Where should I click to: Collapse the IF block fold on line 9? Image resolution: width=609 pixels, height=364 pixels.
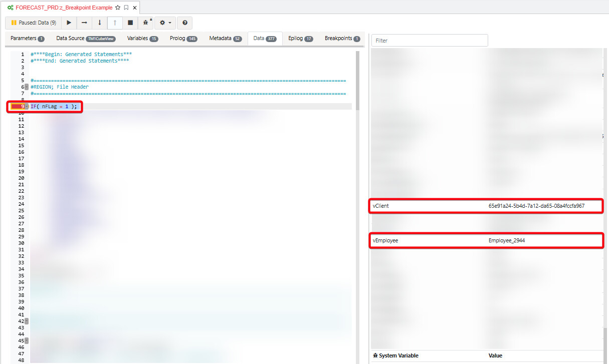(27, 107)
